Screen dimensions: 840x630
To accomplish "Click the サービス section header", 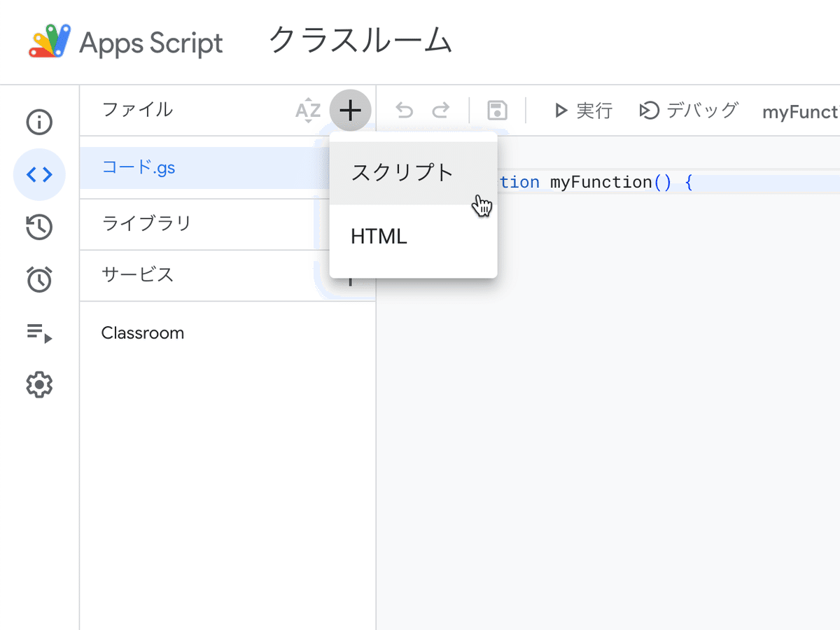I will [x=137, y=274].
